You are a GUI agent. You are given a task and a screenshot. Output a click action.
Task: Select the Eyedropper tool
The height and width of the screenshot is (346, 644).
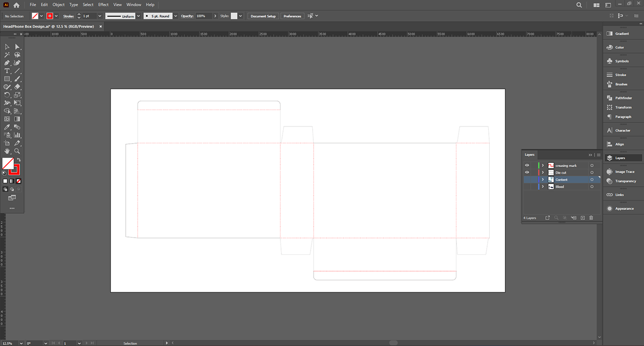coord(7,127)
